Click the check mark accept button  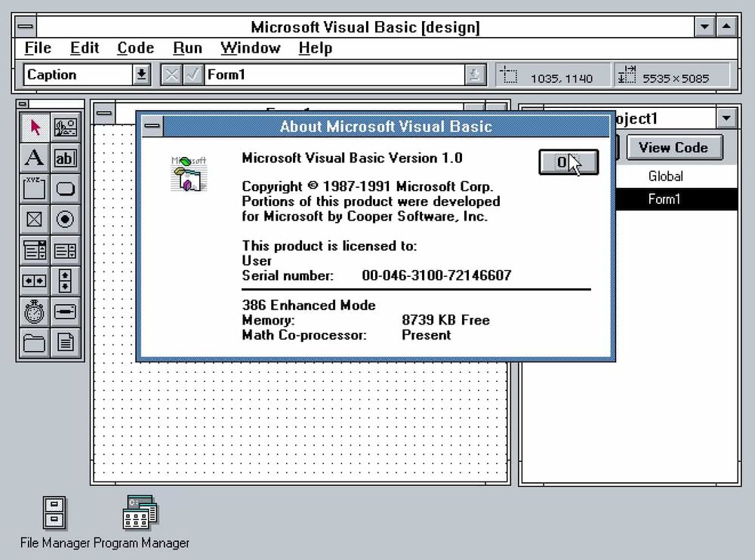[x=193, y=75]
